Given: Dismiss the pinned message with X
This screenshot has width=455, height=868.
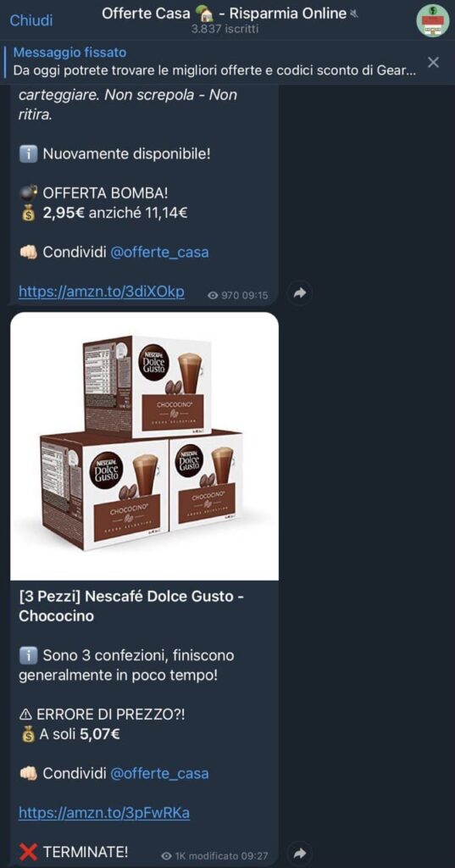Looking at the screenshot, I should tap(434, 62).
